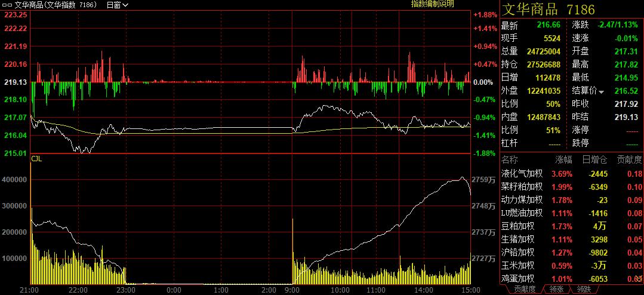The width and height of the screenshot is (644, 295).
Task: Switch to the 领跌 tab
Action: (x=584, y=289)
